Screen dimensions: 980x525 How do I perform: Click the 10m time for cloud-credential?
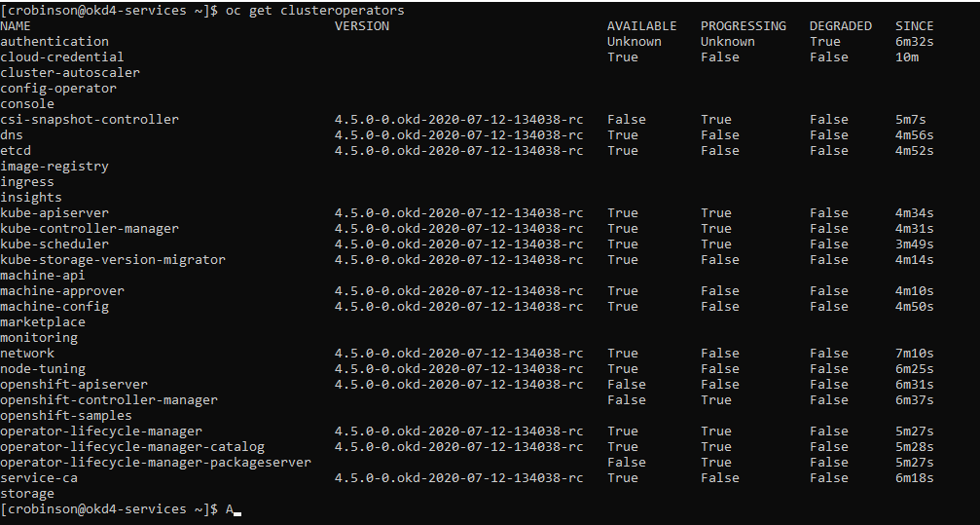tap(907, 57)
